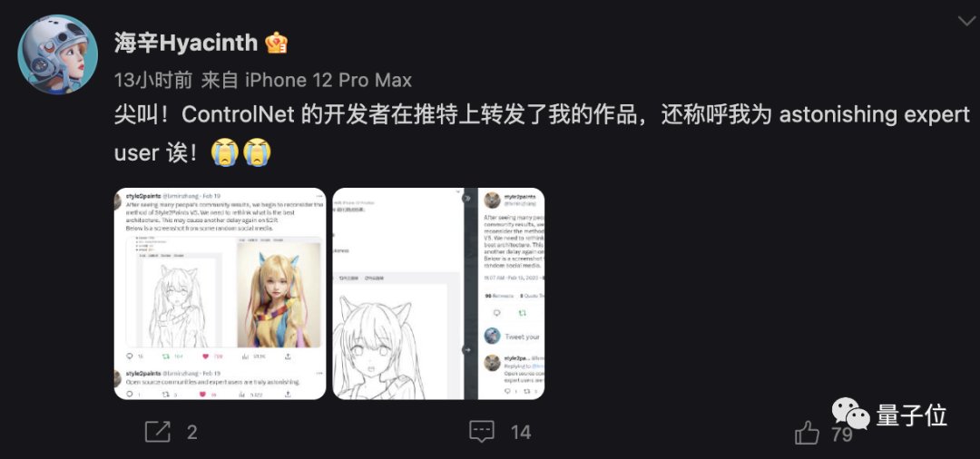Click the 3D girl render in left thumbnail
Screen dimensions: 980x459
(x=279, y=294)
